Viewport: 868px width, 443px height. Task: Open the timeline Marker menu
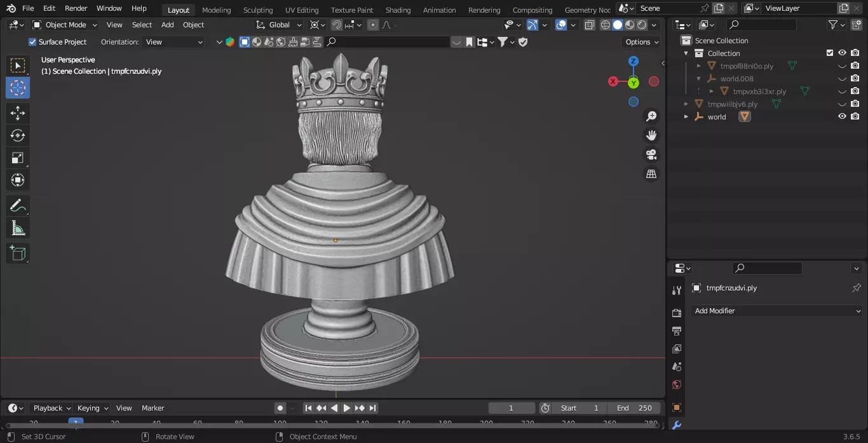coord(153,408)
